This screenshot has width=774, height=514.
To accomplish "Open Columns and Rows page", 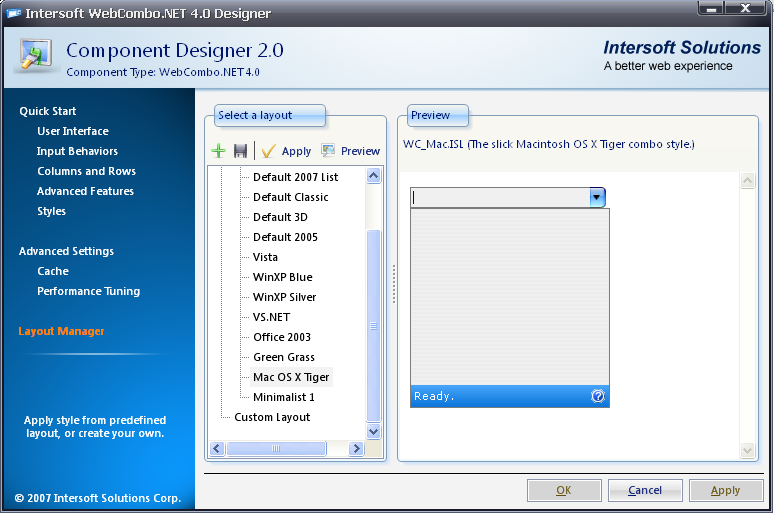I will [x=86, y=171].
